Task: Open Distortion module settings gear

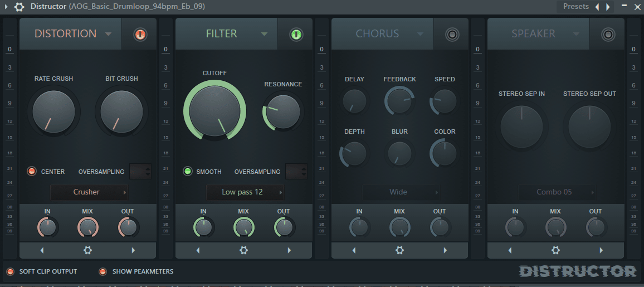Action: tap(88, 250)
